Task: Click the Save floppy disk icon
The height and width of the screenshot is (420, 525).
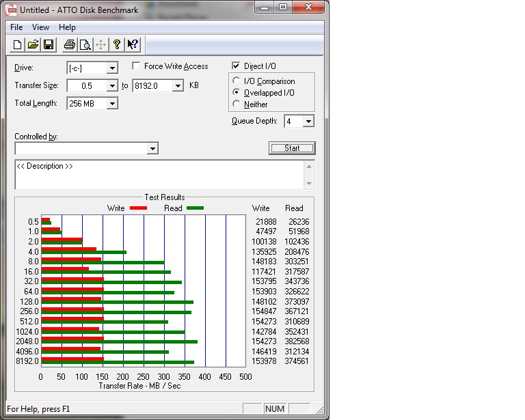Action: 49,45
